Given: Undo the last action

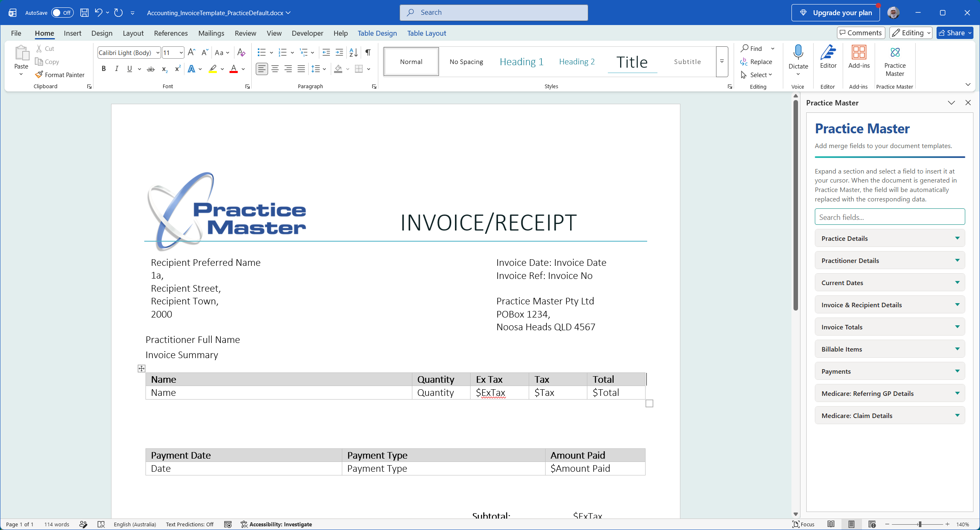Looking at the screenshot, I should [x=98, y=13].
